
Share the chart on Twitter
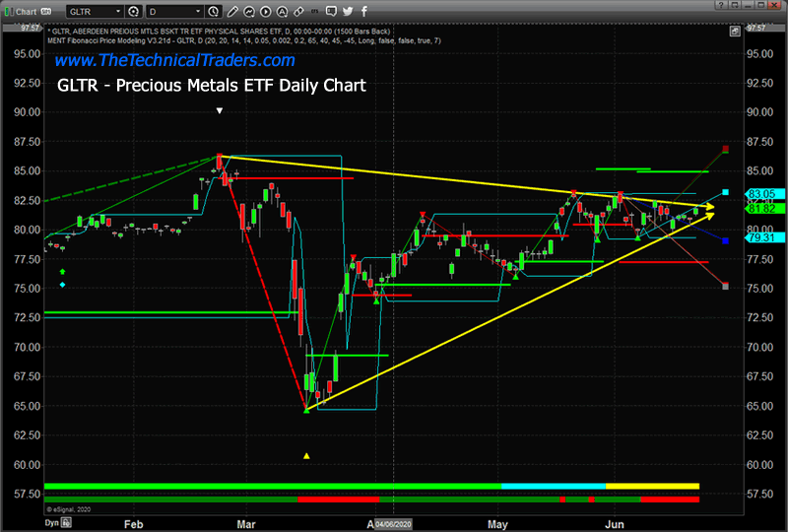pyautogui.click(x=348, y=11)
